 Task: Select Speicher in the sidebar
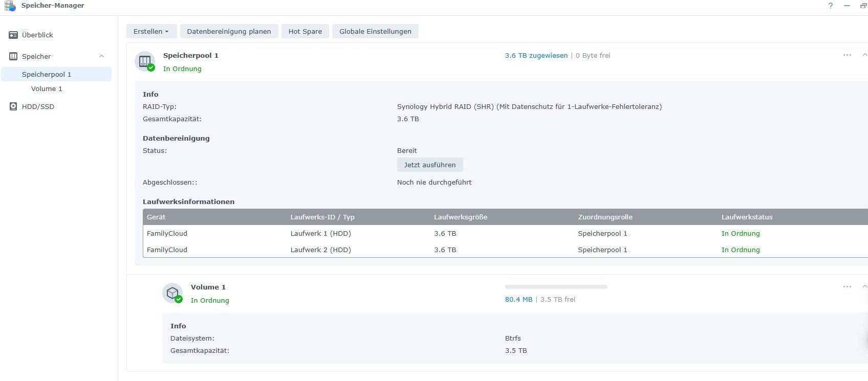[x=36, y=56]
